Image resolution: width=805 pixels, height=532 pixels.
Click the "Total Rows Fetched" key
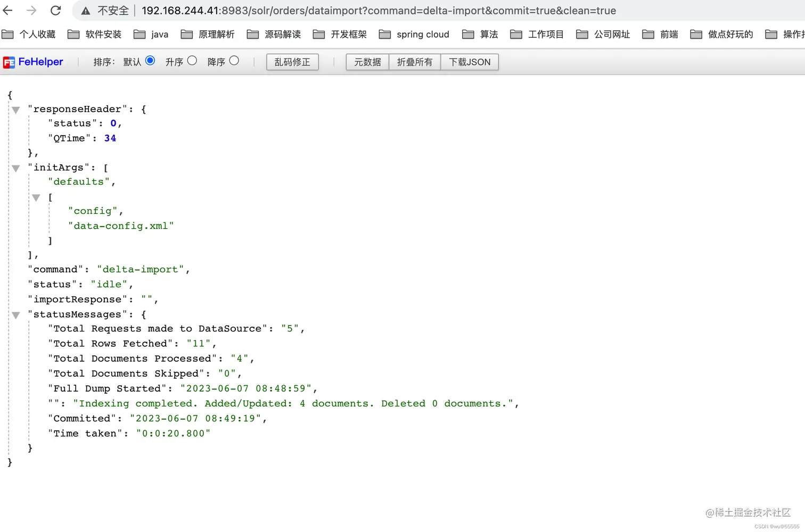click(x=111, y=344)
